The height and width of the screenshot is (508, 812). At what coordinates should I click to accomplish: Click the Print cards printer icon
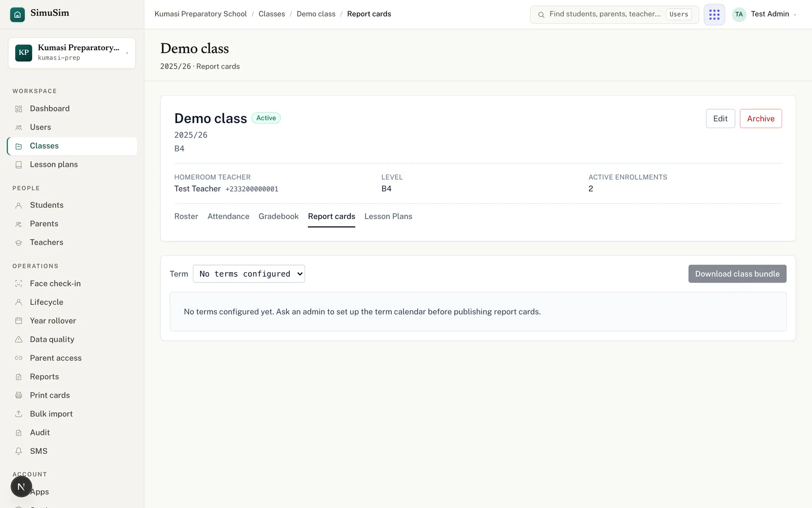pyautogui.click(x=19, y=395)
